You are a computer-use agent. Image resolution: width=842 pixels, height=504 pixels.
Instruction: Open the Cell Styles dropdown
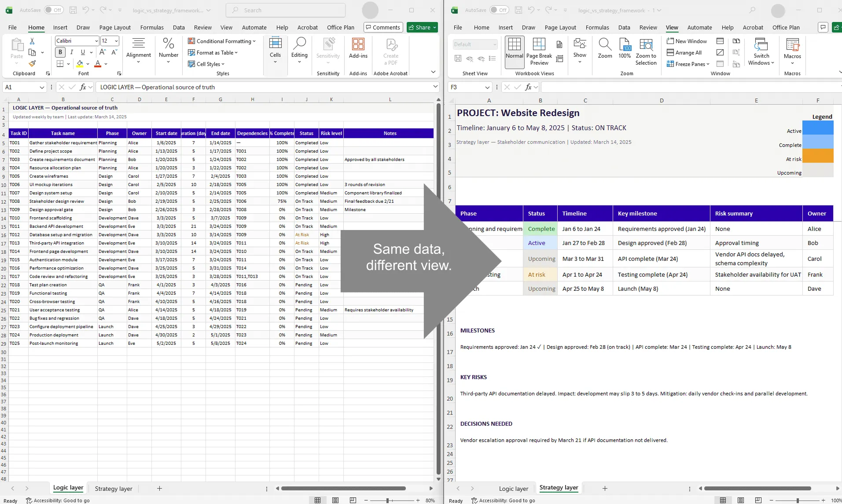(x=206, y=64)
